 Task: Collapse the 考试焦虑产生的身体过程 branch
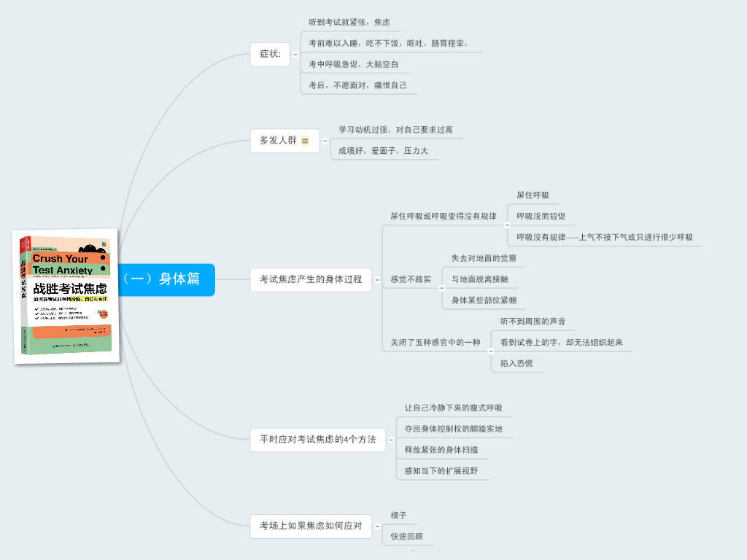click(378, 279)
